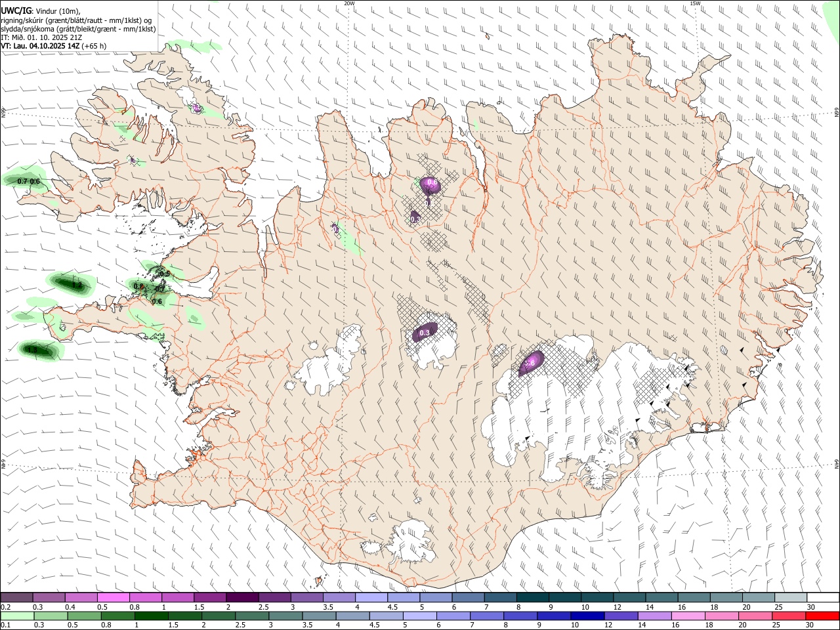Viewport: 840px width, 630px height.
Task: Pick the light pink 16 swatch in the green legend row
Action: 688,616
